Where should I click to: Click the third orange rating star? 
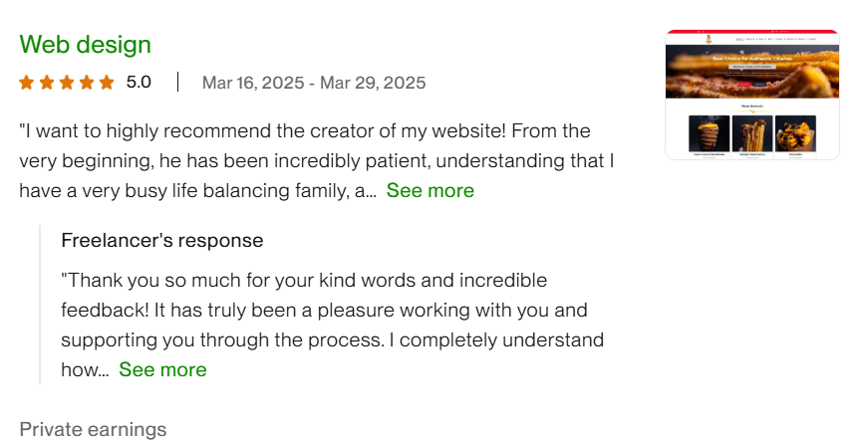pos(67,83)
